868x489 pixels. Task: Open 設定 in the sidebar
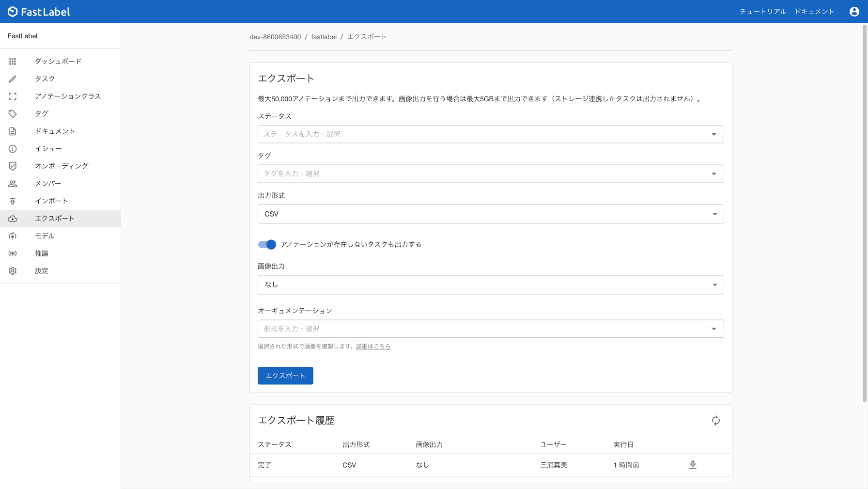[x=42, y=271]
